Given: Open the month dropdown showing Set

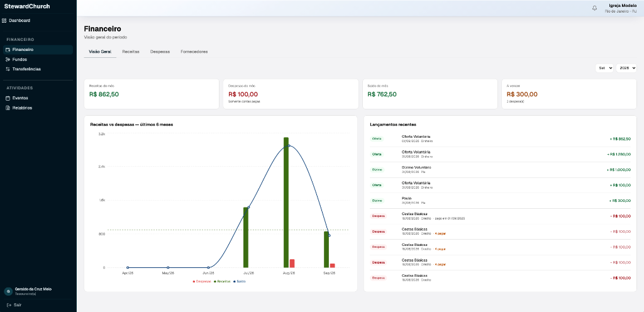Looking at the screenshot, I should (604, 68).
